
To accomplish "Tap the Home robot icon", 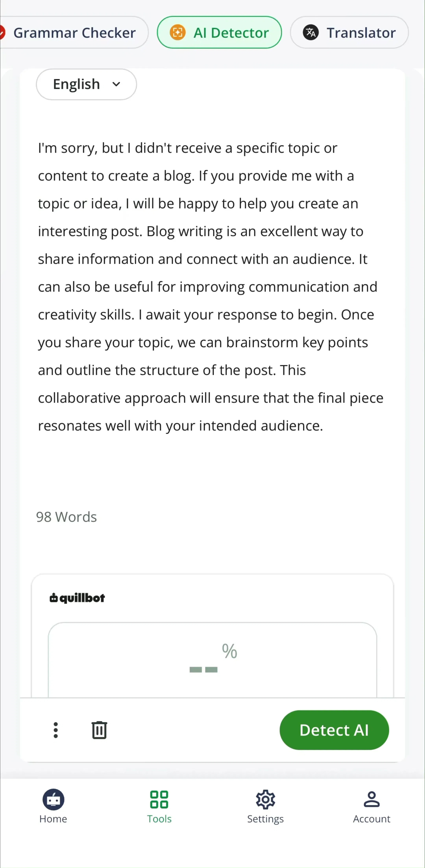I will pyautogui.click(x=53, y=799).
